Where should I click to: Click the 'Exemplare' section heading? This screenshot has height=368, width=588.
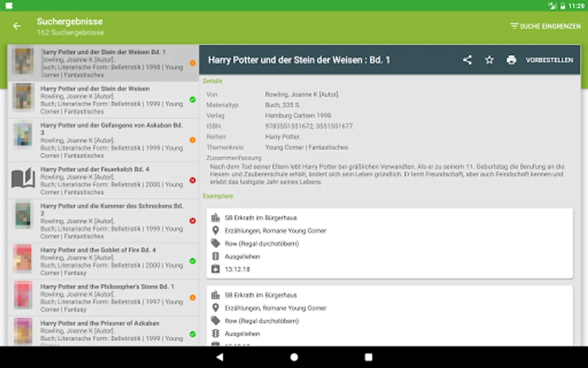218,196
